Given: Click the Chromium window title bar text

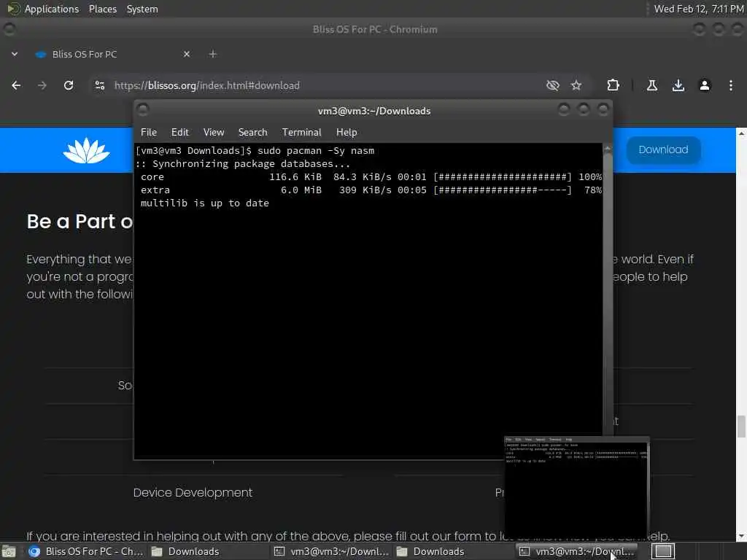Looking at the screenshot, I should pyautogui.click(x=375, y=29).
